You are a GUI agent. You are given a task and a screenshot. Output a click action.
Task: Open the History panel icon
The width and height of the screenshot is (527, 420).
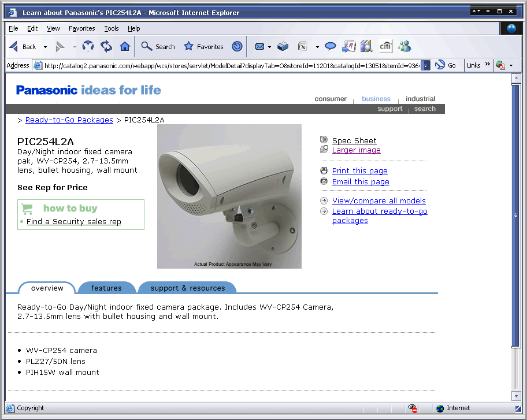tap(237, 46)
